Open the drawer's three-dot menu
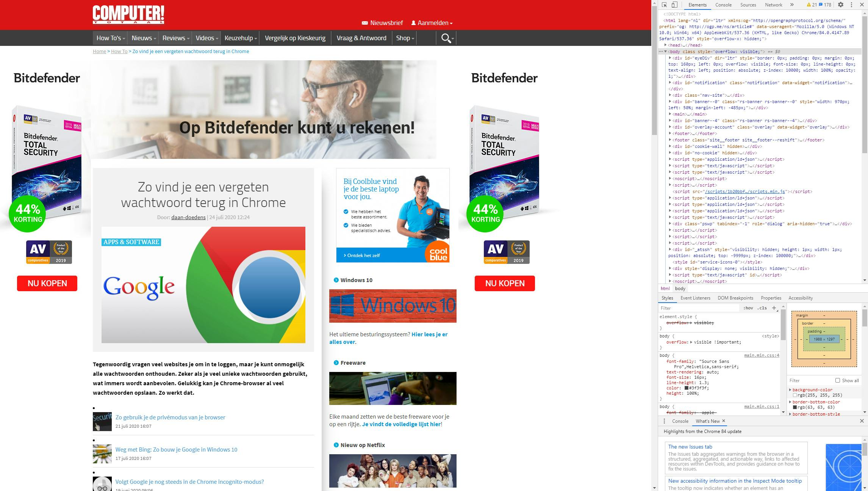Screen dimensions: 868x491 (664, 421)
